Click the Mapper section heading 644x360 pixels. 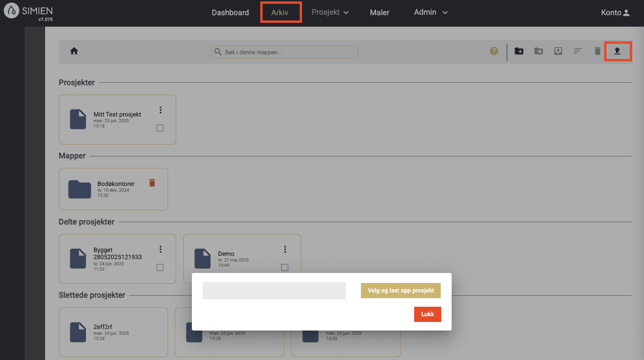point(72,156)
